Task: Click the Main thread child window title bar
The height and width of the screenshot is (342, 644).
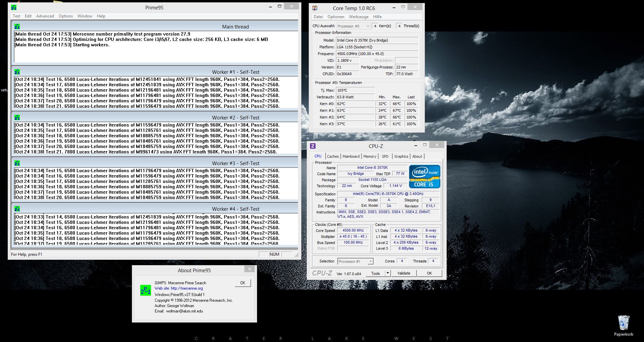Action: [155, 27]
